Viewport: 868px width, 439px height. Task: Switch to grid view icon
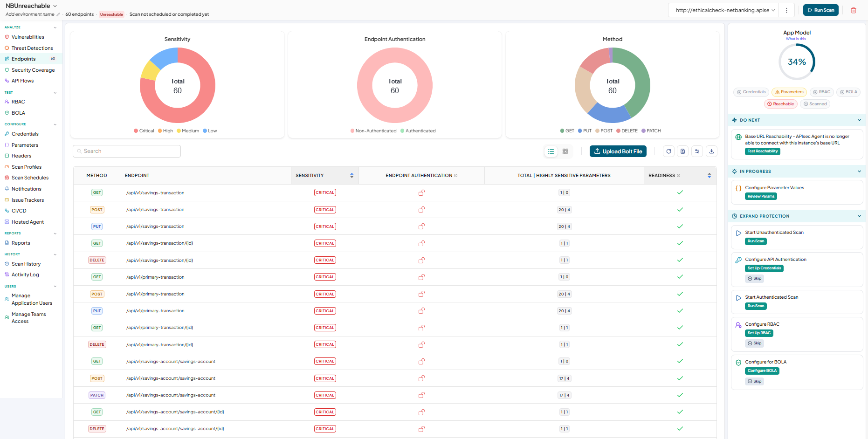[x=565, y=151]
